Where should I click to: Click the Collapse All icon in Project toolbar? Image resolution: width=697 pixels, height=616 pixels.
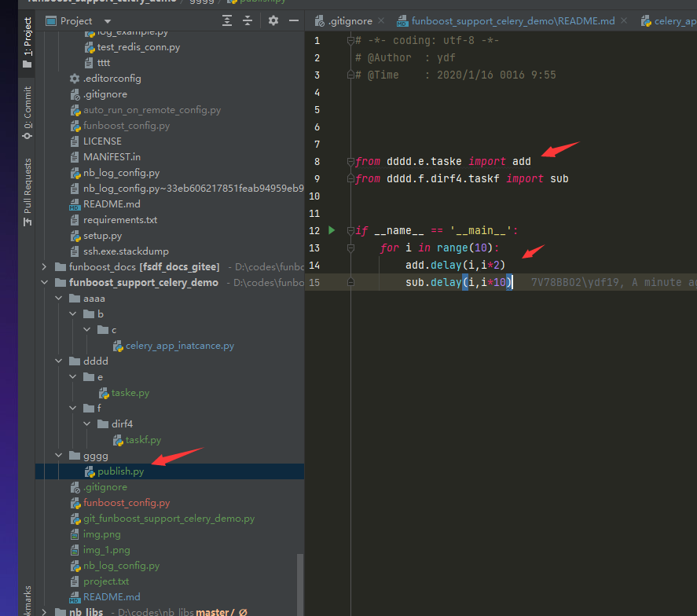248,21
